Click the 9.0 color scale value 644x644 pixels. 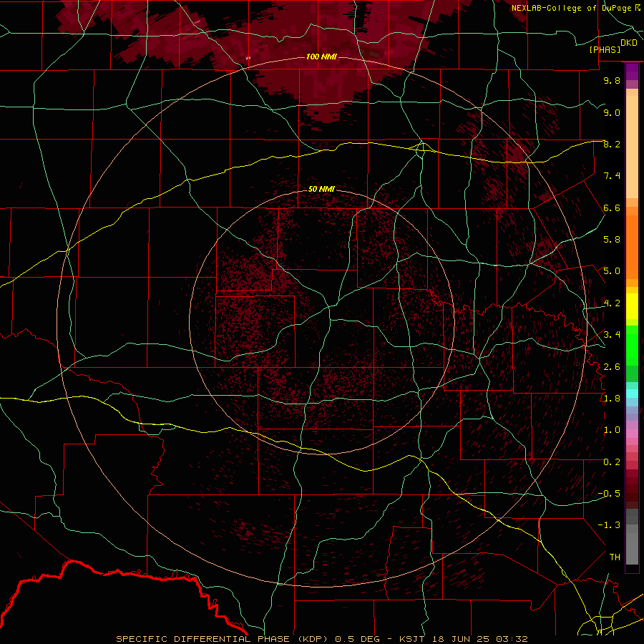click(x=612, y=112)
